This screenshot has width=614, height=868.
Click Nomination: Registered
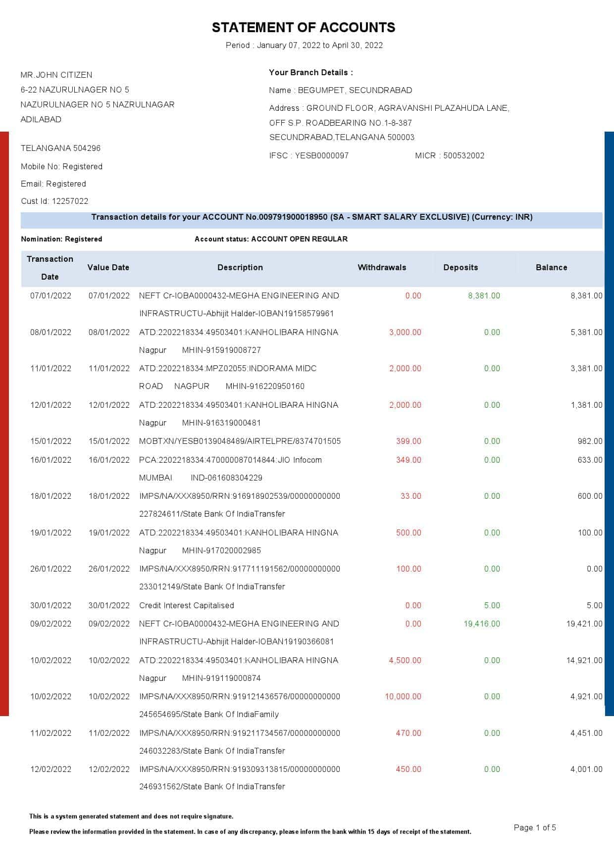61,239
